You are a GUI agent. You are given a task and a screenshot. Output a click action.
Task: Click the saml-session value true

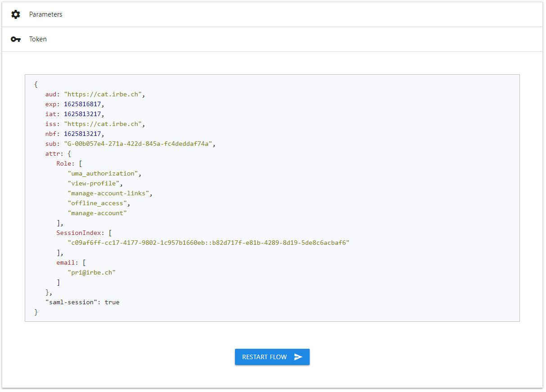112,302
